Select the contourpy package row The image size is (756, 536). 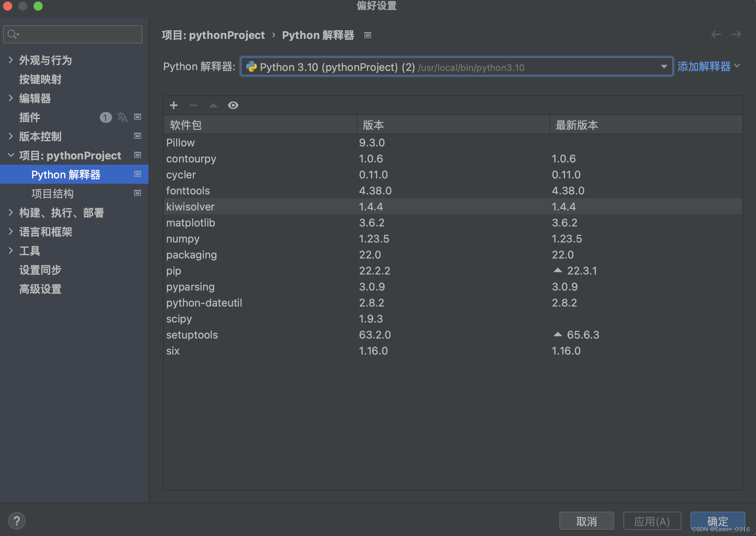point(453,159)
